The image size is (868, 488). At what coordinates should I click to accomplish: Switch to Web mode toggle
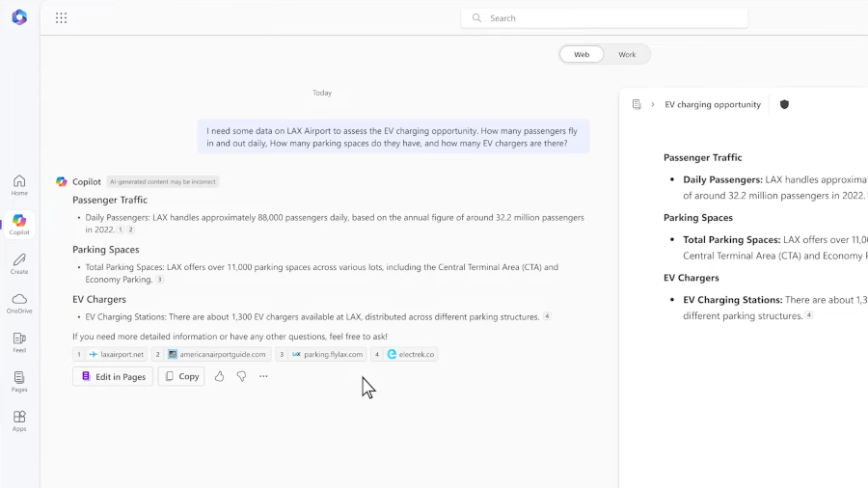[582, 54]
